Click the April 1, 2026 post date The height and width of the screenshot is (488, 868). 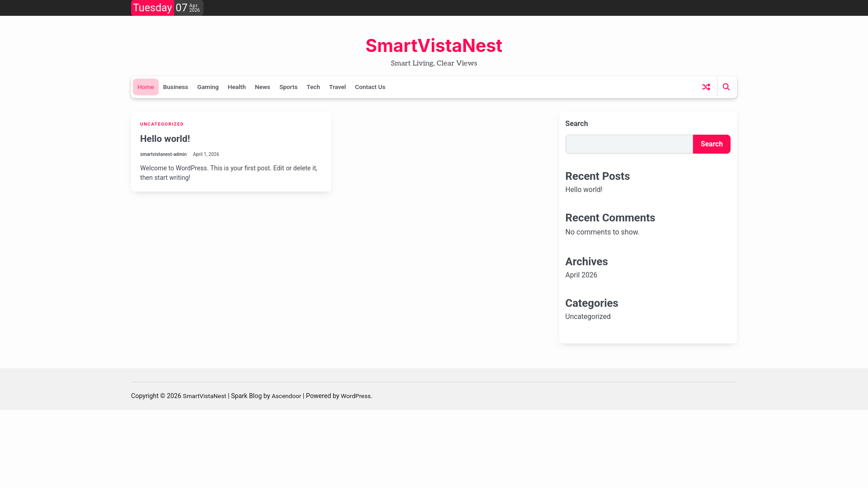tap(206, 155)
